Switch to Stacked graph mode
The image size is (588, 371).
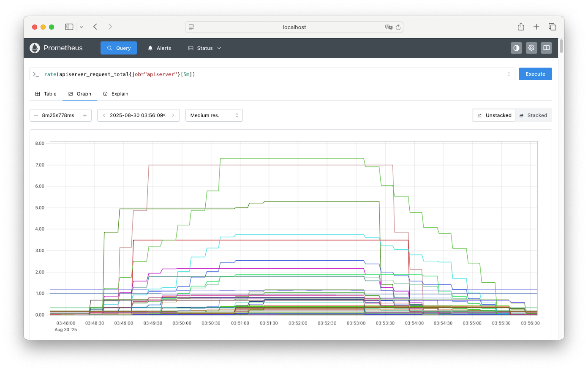coord(533,115)
